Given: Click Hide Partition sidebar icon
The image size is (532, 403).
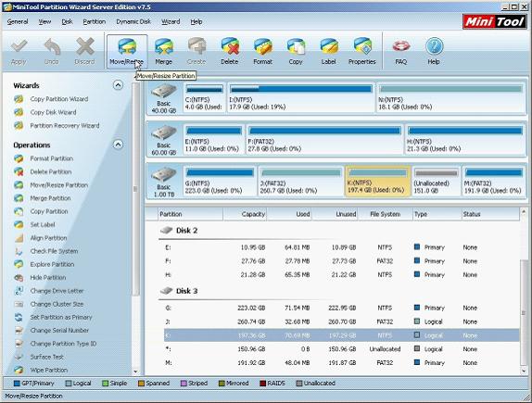Looking at the screenshot, I should click(x=19, y=278).
